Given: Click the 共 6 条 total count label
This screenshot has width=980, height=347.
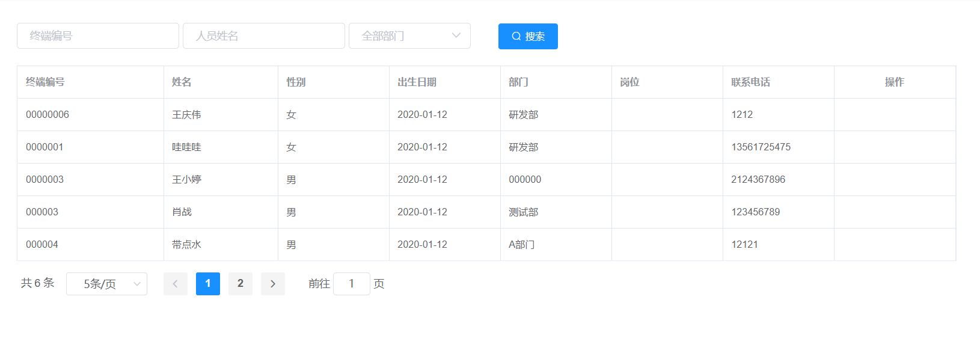Looking at the screenshot, I should pyautogui.click(x=38, y=283).
